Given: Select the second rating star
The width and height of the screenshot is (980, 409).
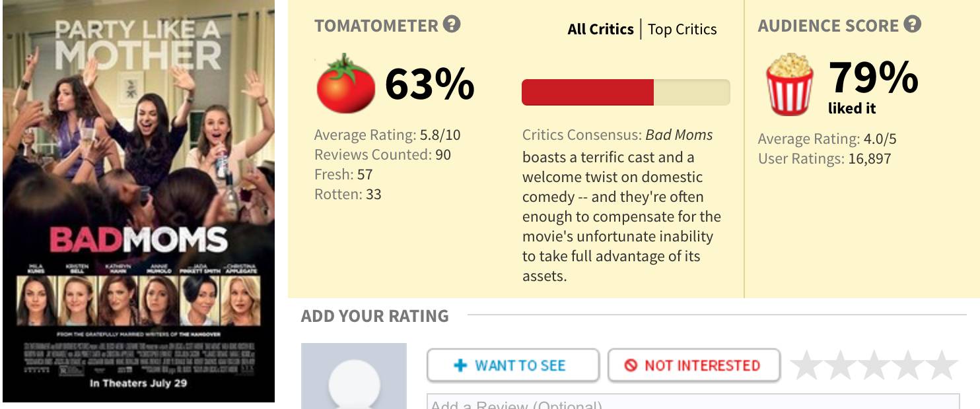Looking at the screenshot, I should pyautogui.click(x=841, y=365).
